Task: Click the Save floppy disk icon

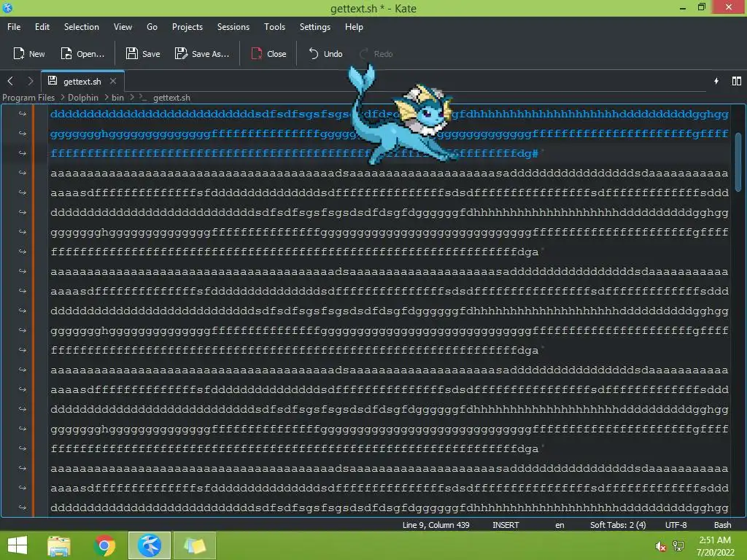Action: 131,53
